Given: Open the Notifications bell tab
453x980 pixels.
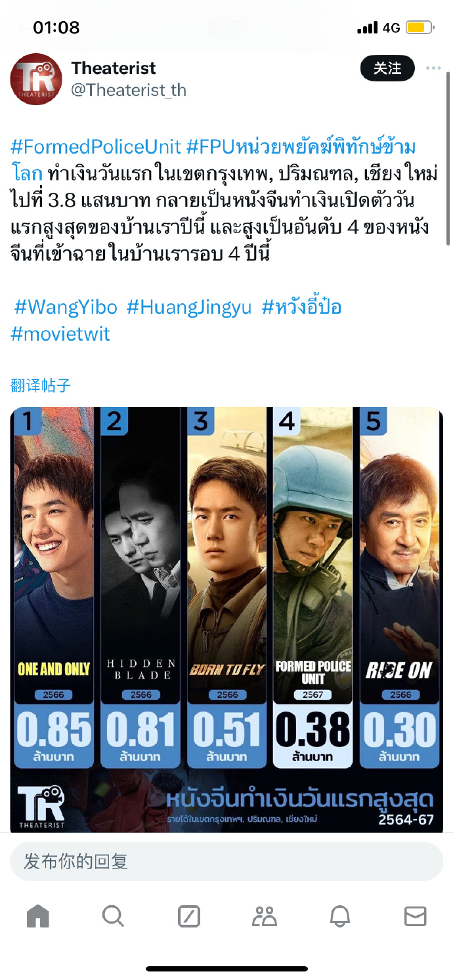Looking at the screenshot, I should click(340, 916).
